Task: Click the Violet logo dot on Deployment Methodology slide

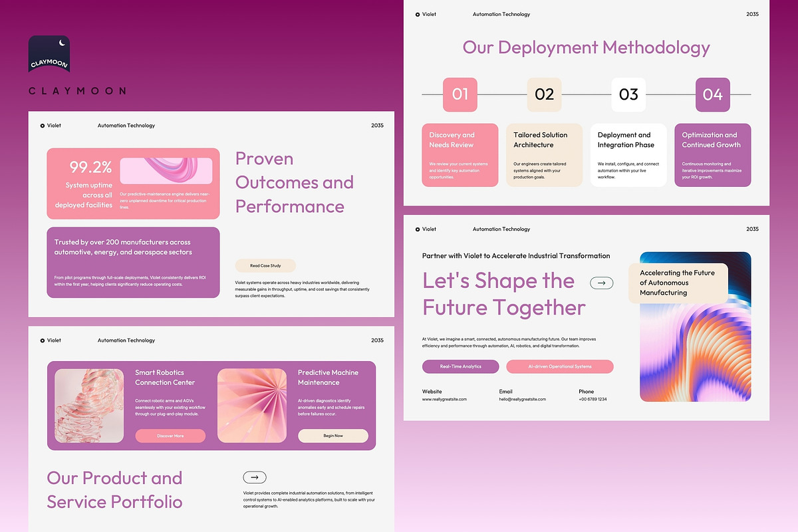Action: [418, 14]
